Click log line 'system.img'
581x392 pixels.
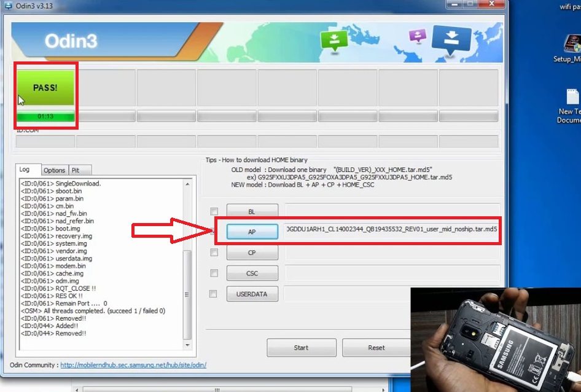click(x=53, y=243)
